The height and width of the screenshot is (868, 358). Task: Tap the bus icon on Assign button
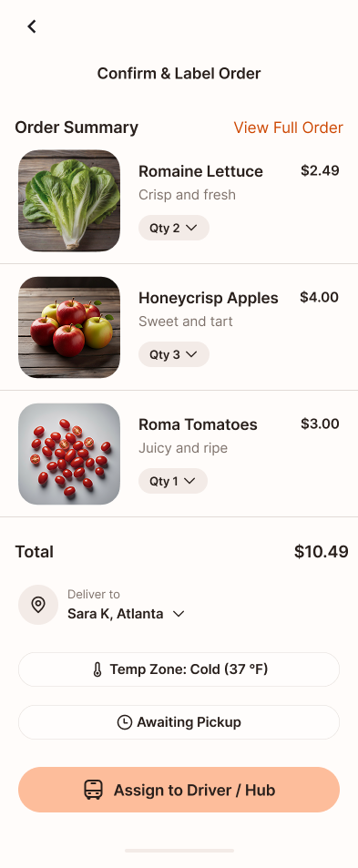click(x=94, y=790)
